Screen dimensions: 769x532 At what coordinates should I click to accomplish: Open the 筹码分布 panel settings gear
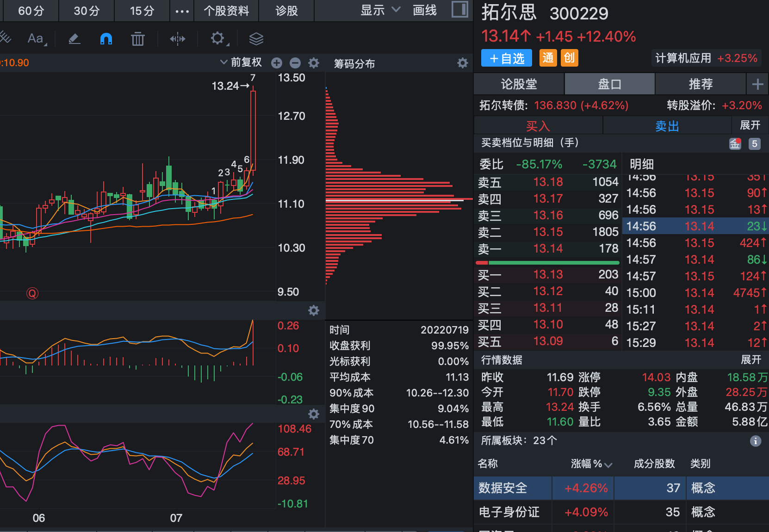pos(462,63)
